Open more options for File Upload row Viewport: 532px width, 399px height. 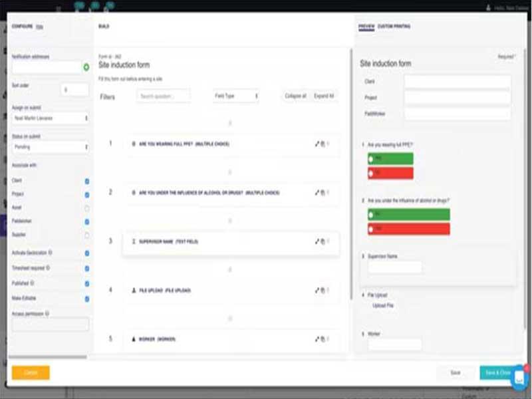coord(328,291)
